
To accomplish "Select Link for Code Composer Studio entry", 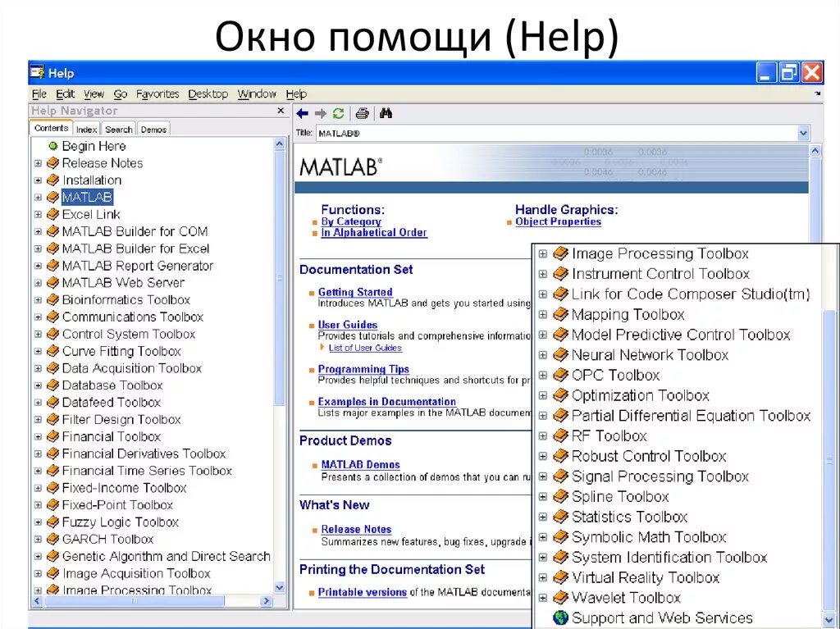I will coord(691,294).
